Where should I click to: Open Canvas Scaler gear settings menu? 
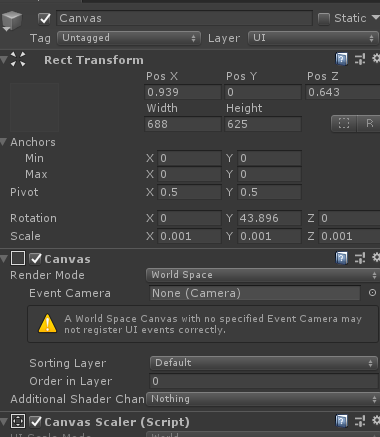(376, 420)
